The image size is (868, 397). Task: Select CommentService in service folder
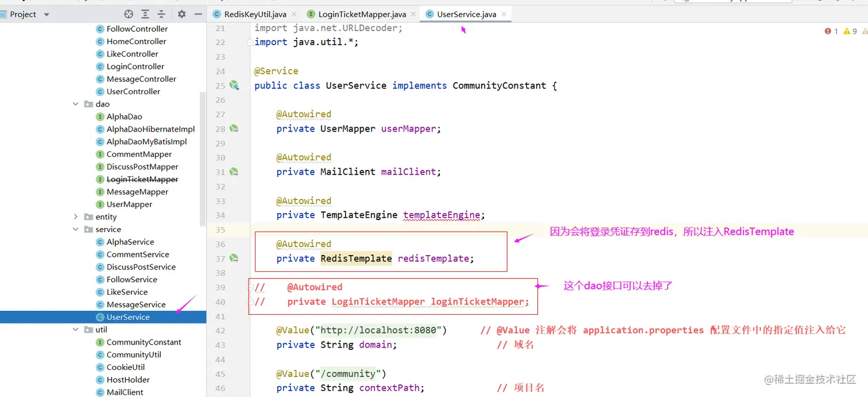point(138,255)
